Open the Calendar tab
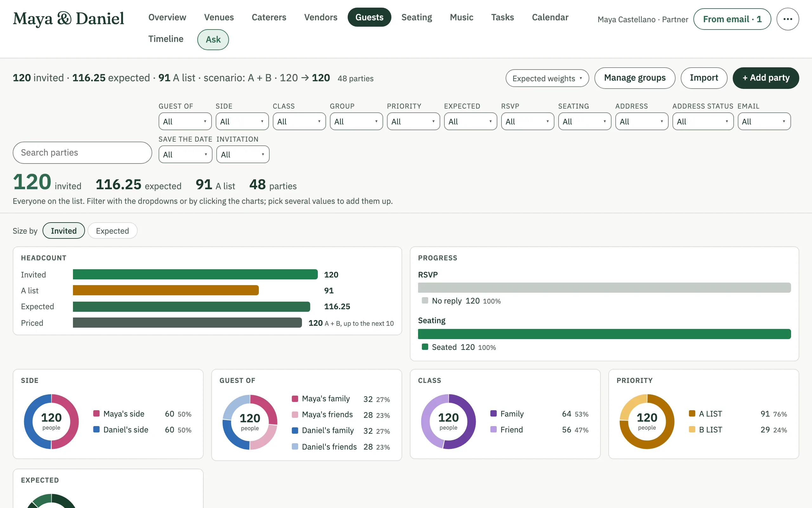Image resolution: width=812 pixels, height=508 pixels. (550, 17)
